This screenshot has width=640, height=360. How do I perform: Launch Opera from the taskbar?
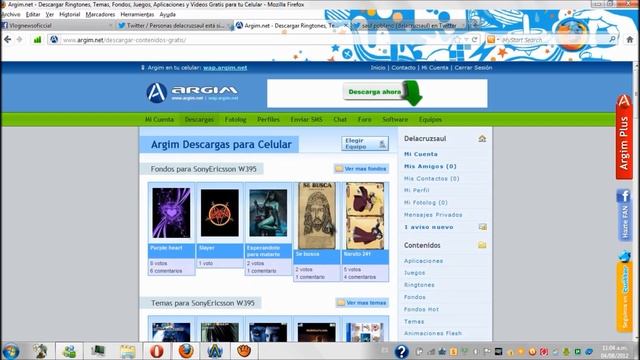point(156,351)
